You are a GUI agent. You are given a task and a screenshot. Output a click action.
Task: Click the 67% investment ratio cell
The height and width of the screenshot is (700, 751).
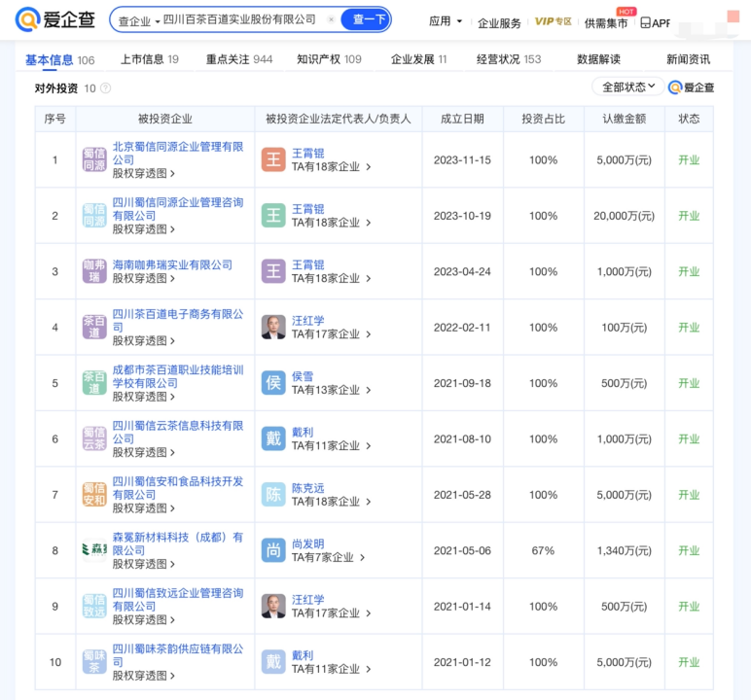tap(543, 550)
